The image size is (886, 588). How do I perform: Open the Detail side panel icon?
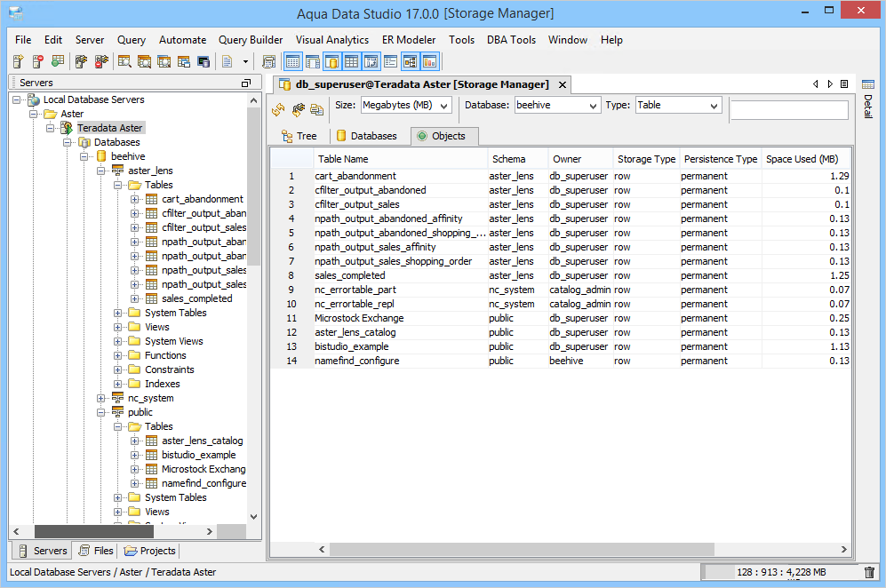pyautogui.click(x=868, y=84)
